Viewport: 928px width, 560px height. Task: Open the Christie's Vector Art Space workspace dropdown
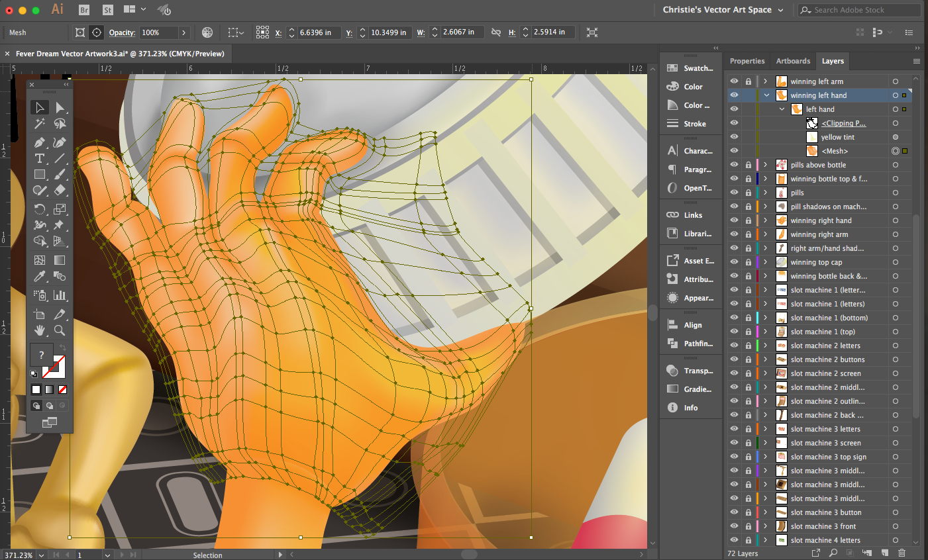click(723, 10)
